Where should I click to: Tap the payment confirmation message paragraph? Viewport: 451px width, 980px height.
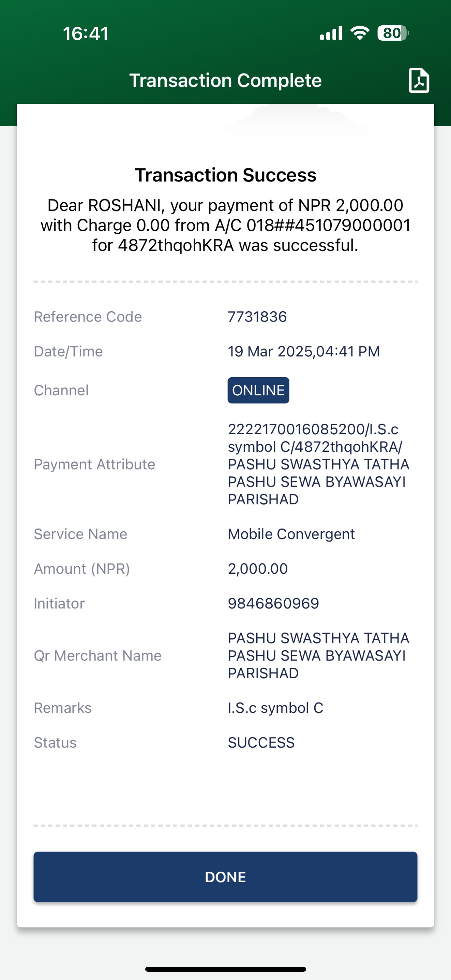(x=225, y=225)
